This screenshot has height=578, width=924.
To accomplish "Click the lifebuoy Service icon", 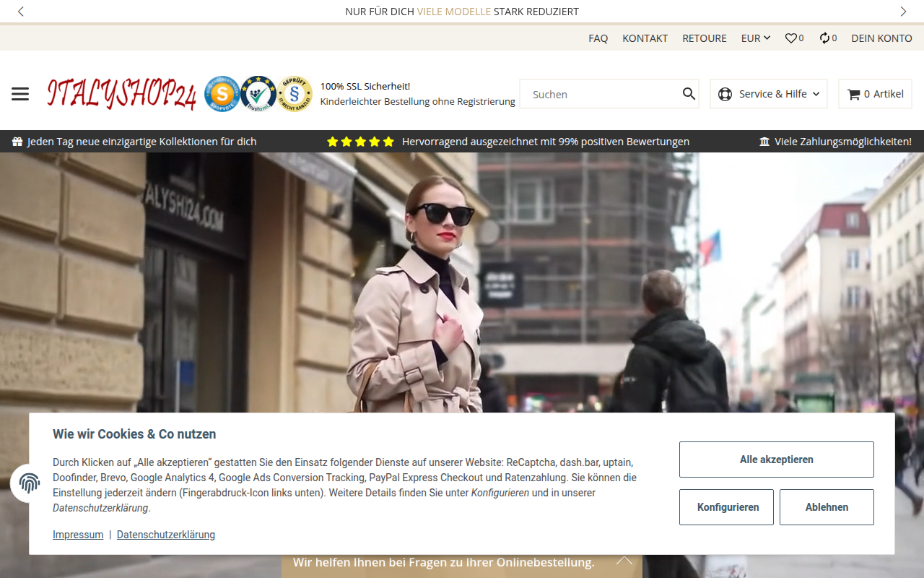I will coord(725,94).
